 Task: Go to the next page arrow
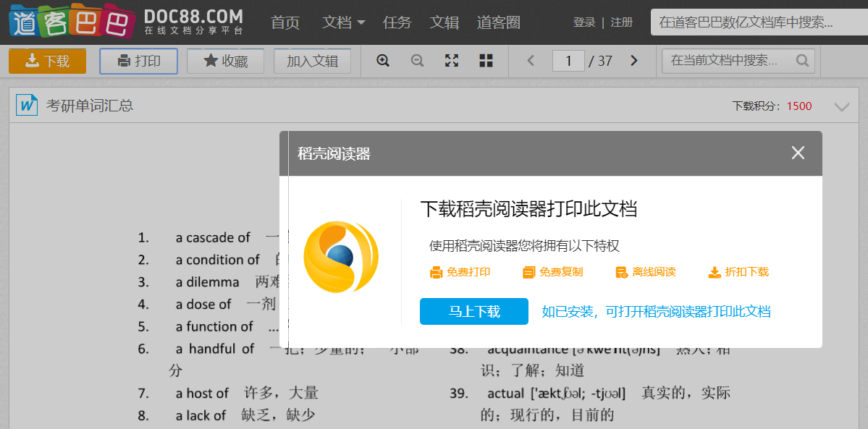(x=634, y=61)
